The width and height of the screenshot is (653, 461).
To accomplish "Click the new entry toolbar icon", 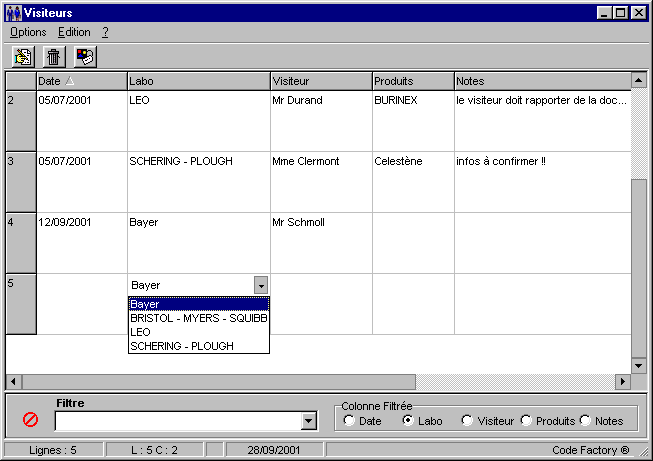I will (x=23, y=57).
